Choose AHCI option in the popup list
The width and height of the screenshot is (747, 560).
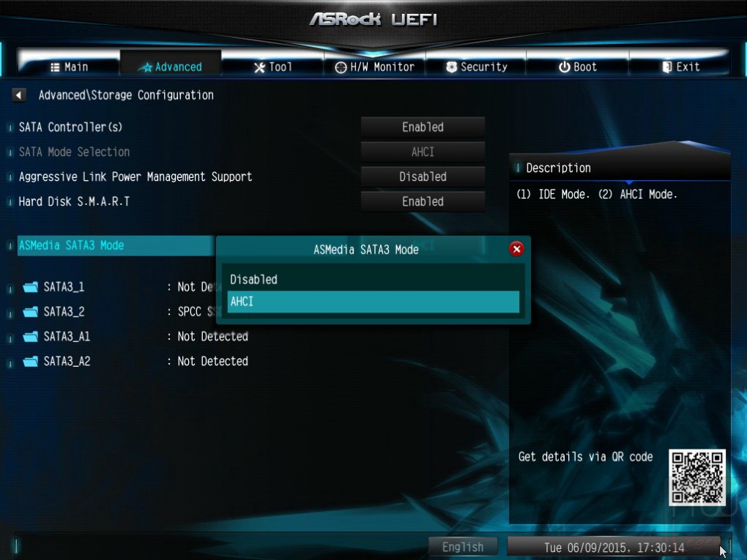coord(373,302)
